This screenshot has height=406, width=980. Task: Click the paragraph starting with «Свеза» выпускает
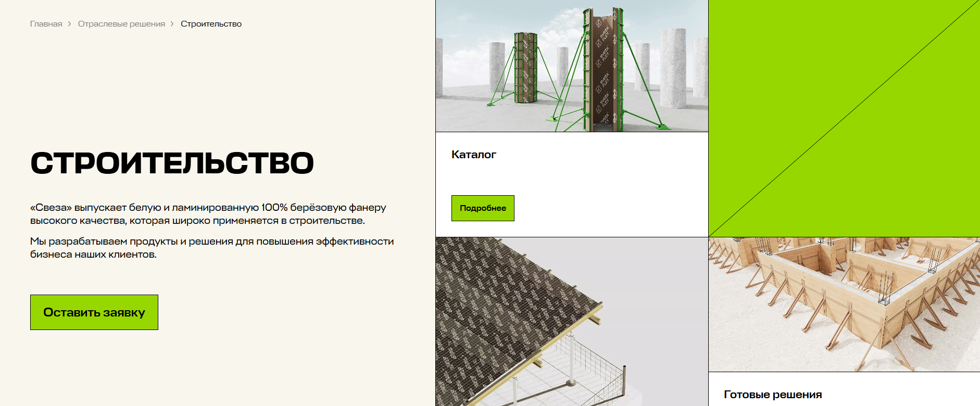pyautogui.click(x=208, y=214)
